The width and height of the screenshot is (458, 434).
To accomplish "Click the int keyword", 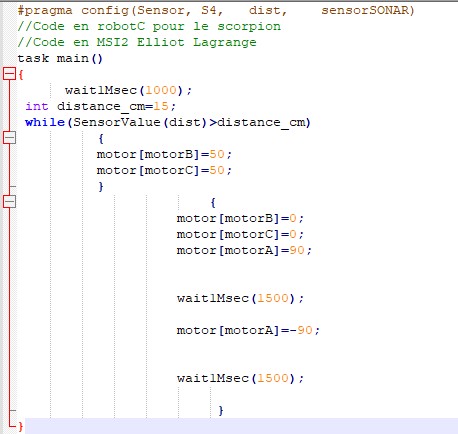I will click(x=37, y=106).
